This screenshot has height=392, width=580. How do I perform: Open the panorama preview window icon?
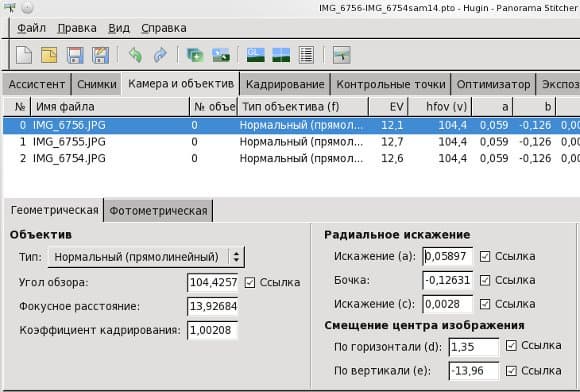pos(281,55)
